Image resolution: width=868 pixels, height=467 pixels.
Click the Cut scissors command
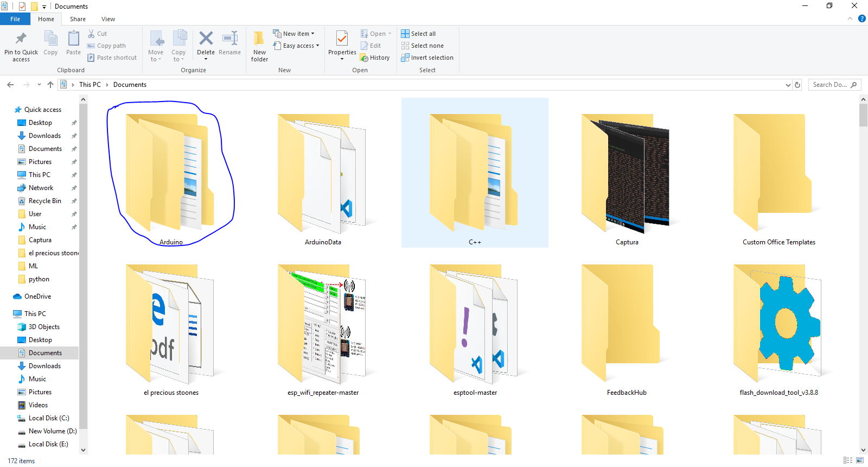click(98, 34)
